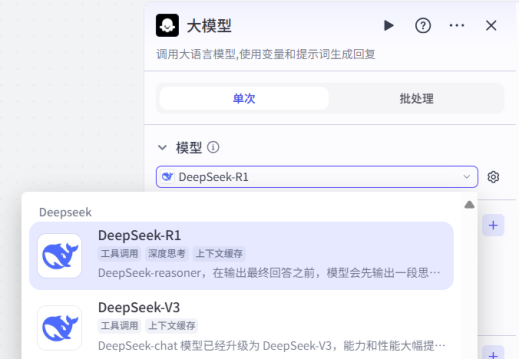Viewport: 519px width, 360px height.
Task: Select DeepSeek-V3 from the model list
Action: (241, 327)
